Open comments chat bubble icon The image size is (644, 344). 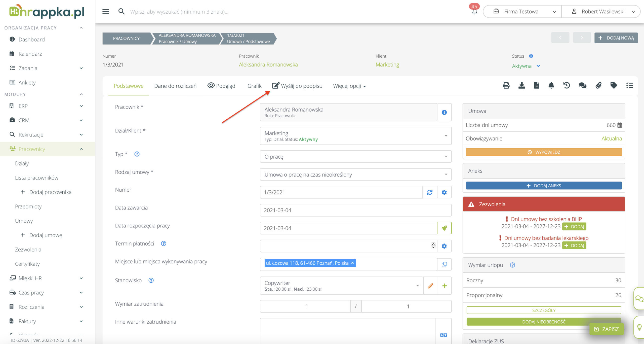click(x=582, y=86)
